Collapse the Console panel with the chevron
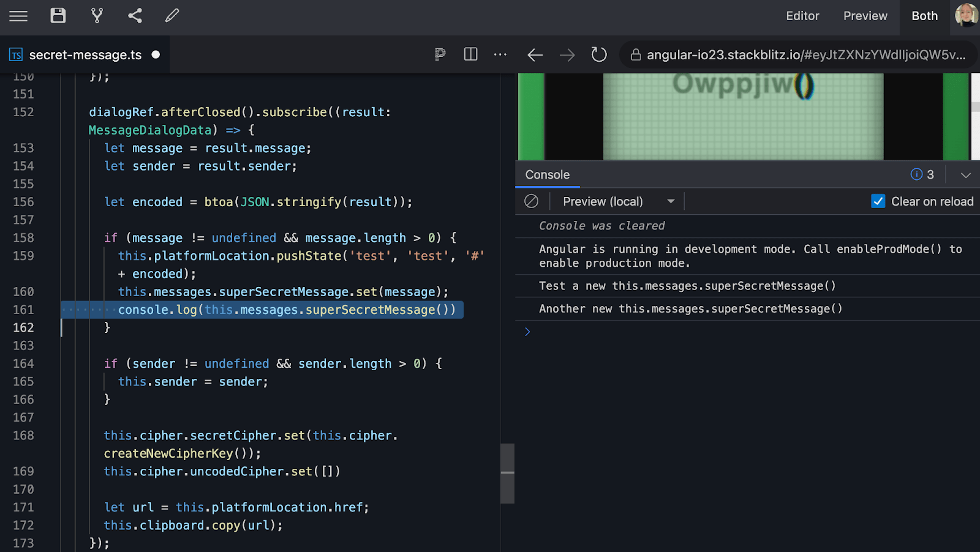The image size is (980, 552). tap(965, 175)
